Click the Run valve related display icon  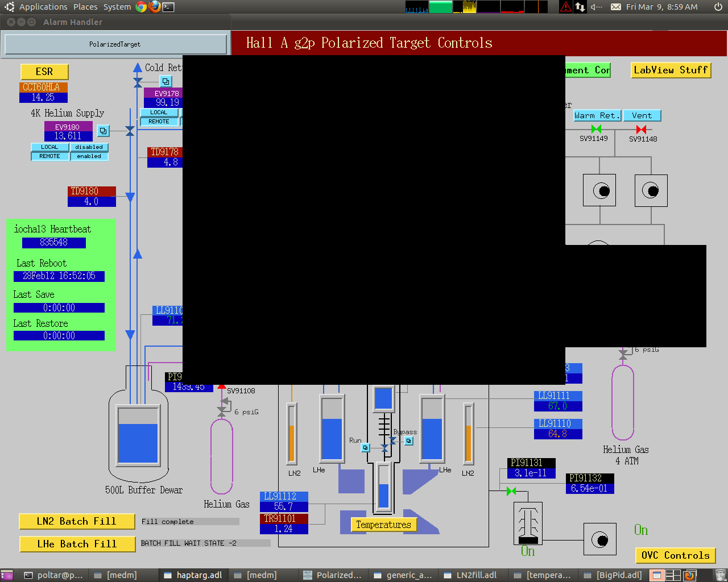pyautogui.click(x=366, y=448)
